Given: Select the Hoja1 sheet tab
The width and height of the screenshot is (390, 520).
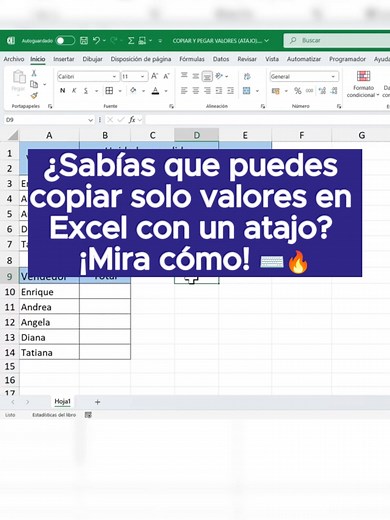Looking at the screenshot, I should coord(63,402).
